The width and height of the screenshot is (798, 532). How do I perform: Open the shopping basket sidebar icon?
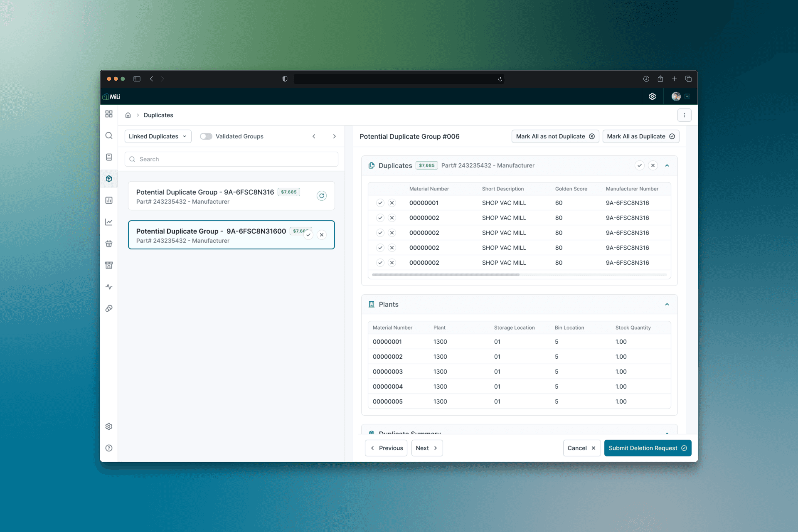[x=109, y=244]
